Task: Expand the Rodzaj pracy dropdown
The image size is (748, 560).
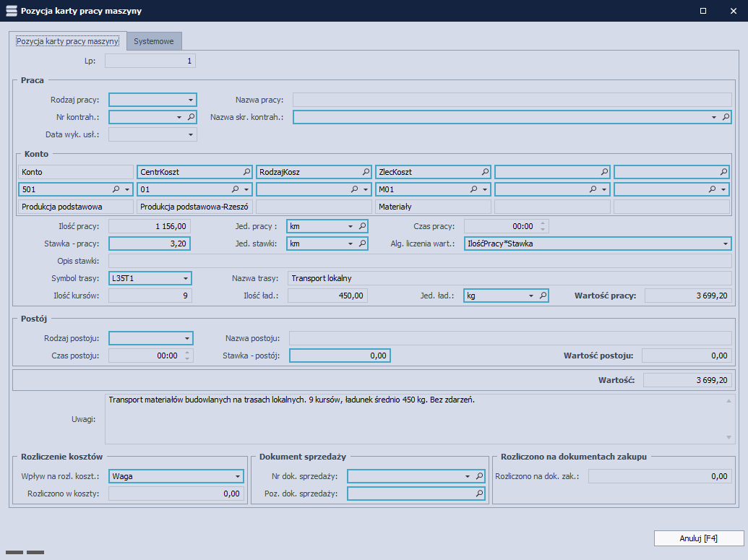Action: (x=191, y=100)
